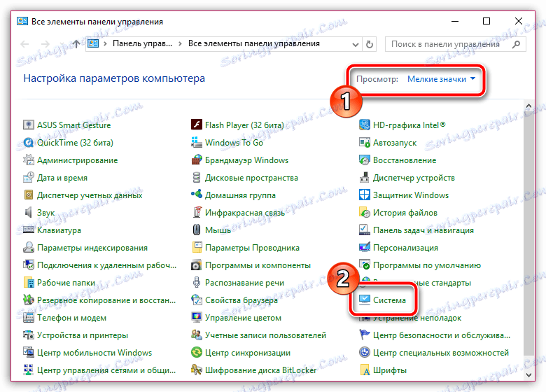This screenshot has width=546, height=392.
Task: Click the Клавиатура keyboard icon
Action: [28, 230]
